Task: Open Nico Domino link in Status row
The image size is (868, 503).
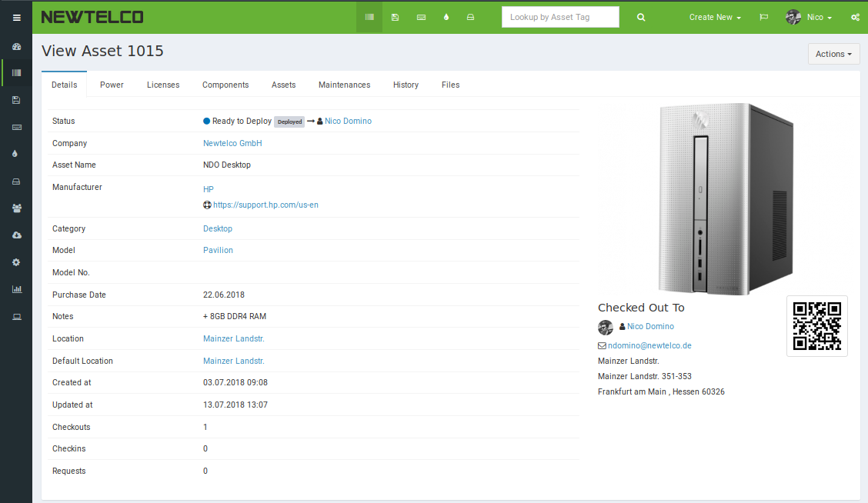Action: [x=348, y=121]
